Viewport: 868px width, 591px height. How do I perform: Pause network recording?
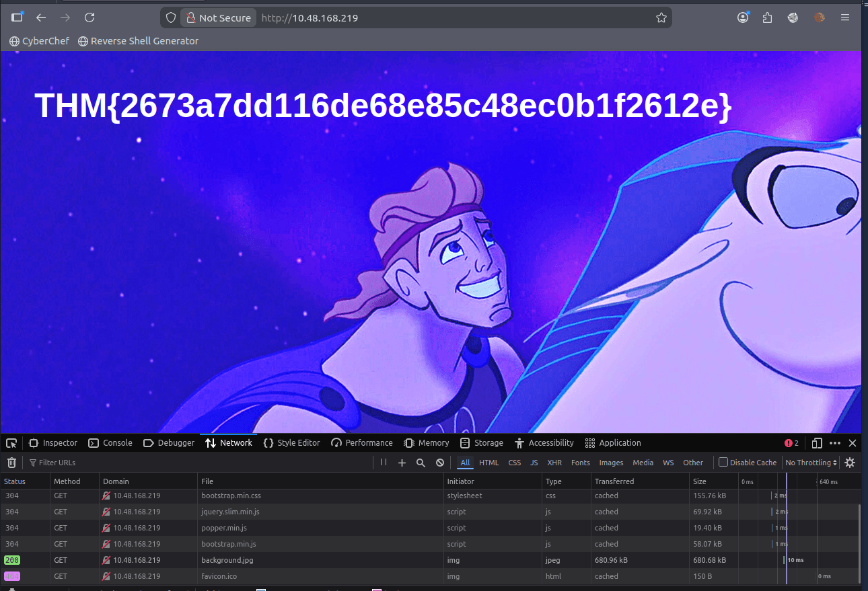(x=384, y=463)
